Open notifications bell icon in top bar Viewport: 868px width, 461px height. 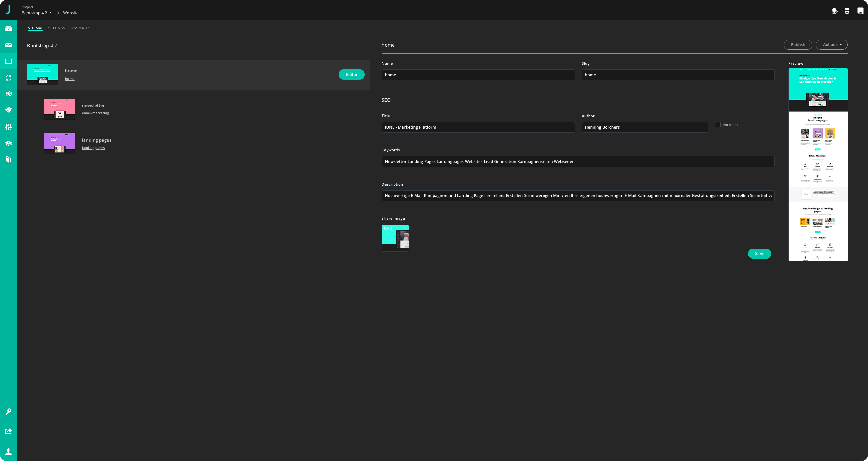click(x=835, y=11)
